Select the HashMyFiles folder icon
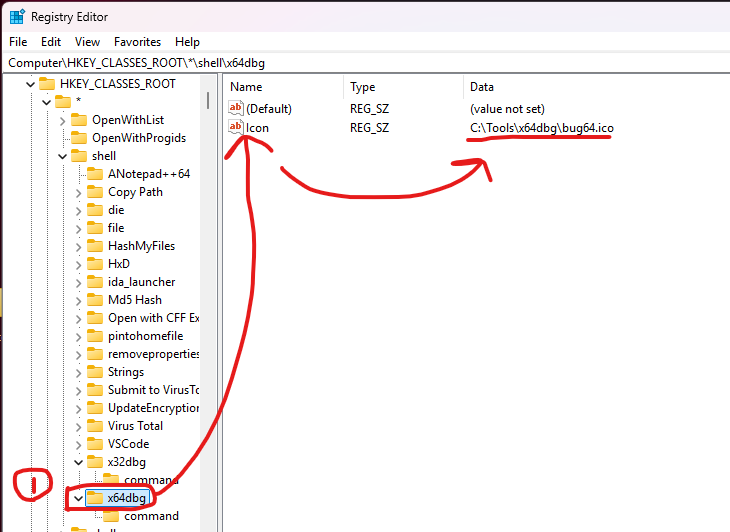 coord(95,246)
